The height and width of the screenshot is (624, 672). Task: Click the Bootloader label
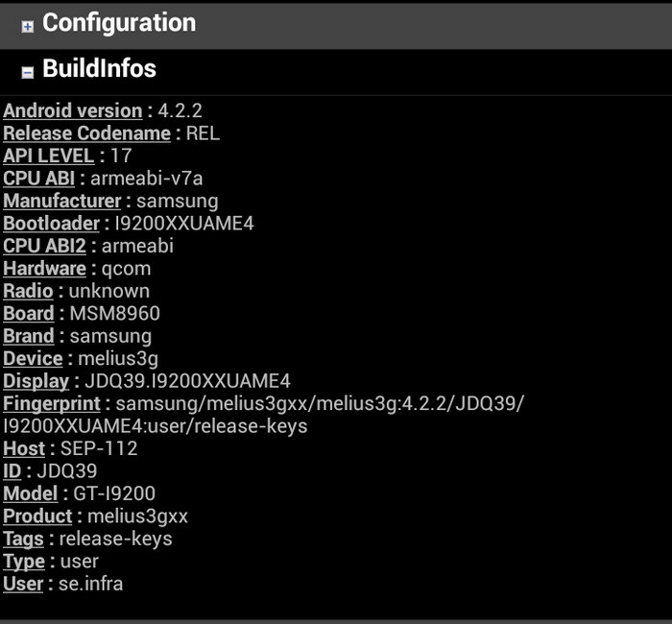[x=51, y=224]
